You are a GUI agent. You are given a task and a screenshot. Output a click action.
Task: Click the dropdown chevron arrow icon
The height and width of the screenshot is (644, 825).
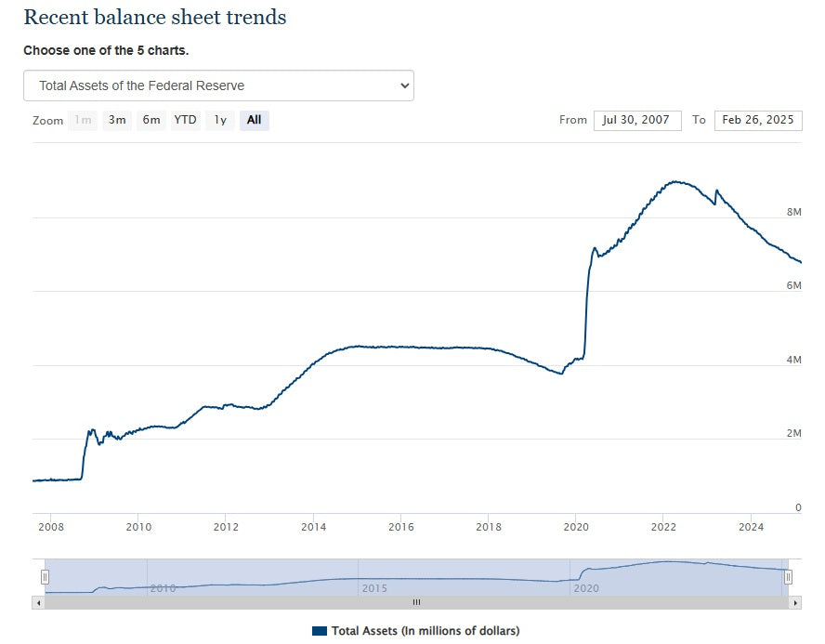pyautogui.click(x=403, y=85)
